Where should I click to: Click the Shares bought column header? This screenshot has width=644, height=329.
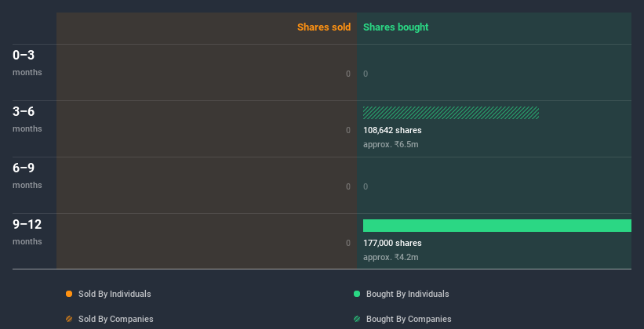(x=395, y=27)
